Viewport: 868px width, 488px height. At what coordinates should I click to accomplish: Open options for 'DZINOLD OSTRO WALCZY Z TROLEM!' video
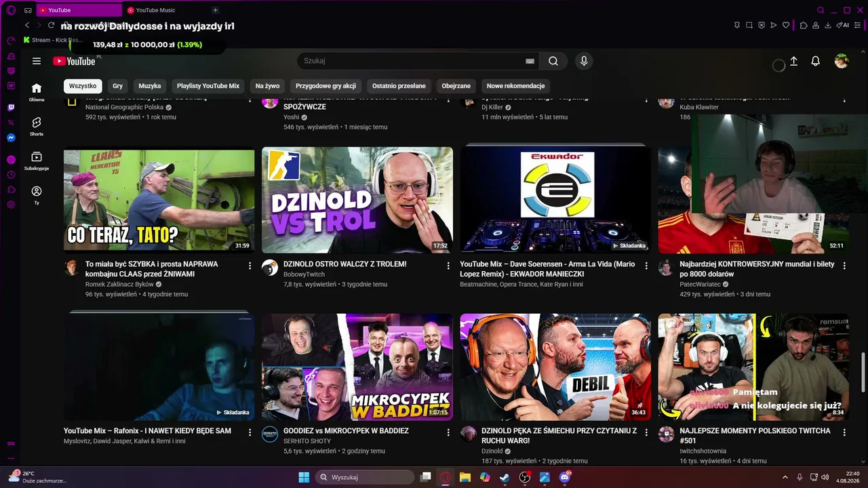point(448,266)
